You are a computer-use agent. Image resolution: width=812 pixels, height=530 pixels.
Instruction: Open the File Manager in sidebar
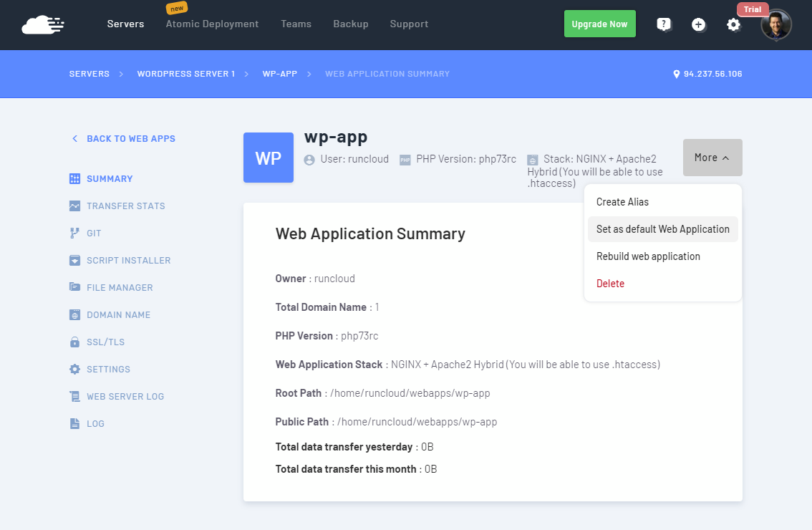120,288
